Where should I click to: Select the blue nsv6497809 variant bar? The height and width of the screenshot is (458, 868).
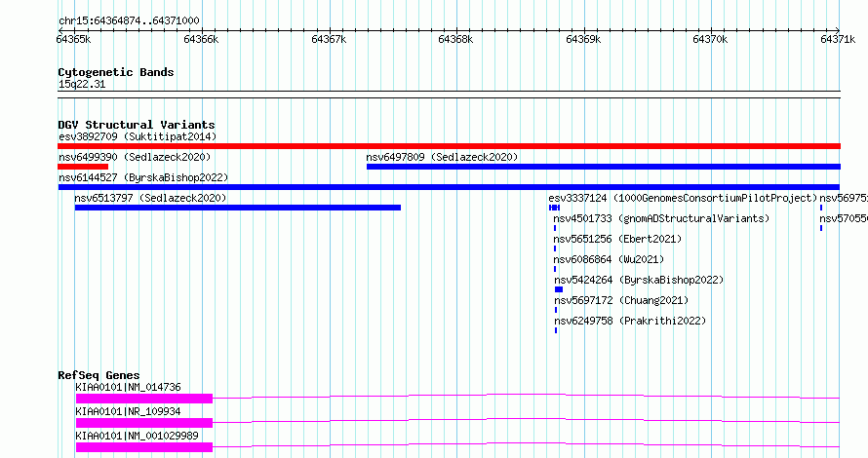coord(604,167)
